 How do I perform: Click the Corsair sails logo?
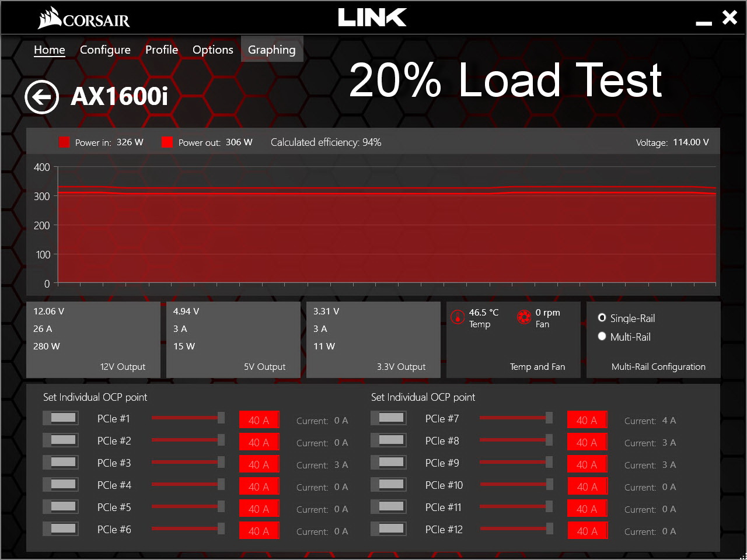pyautogui.click(x=50, y=17)
